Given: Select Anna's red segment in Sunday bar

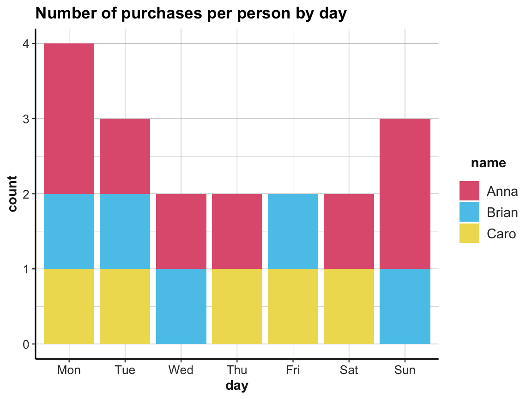Looking at the screenshot, I should click(x=405, y=193).
